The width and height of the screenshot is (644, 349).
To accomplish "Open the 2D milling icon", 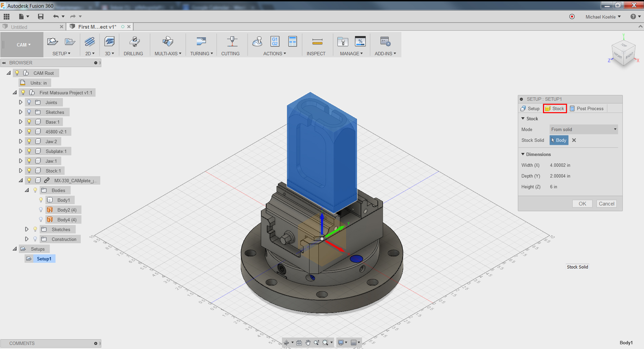I will (90, 41).
